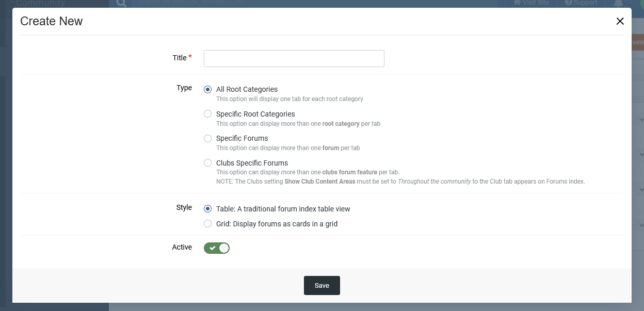This screenshot has width=644, height=311.
Task: Select Table forum index style
Action: 207,209
